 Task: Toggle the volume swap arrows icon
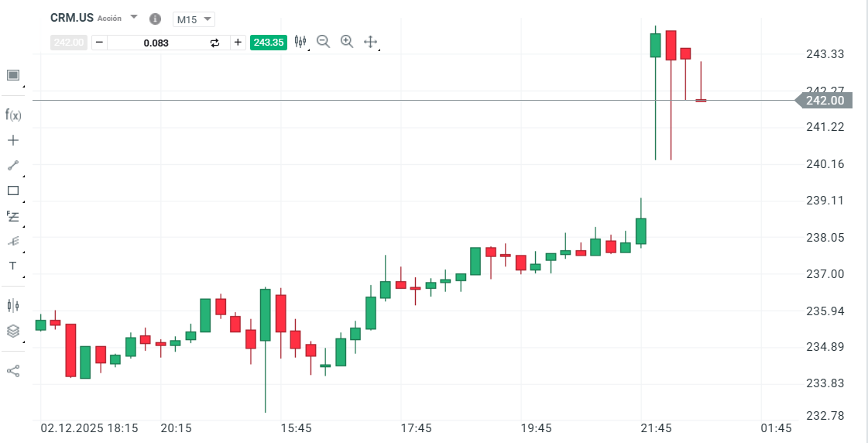pyautogui.click(x=215, y=43)
